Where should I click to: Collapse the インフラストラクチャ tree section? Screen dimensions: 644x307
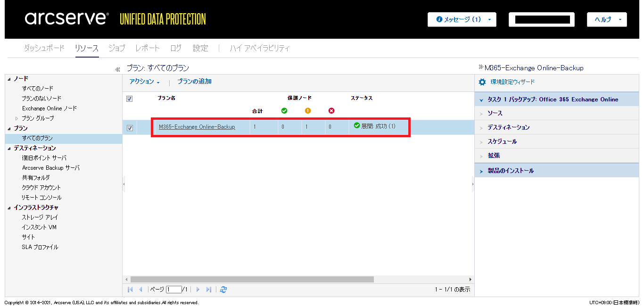(9, 207)
